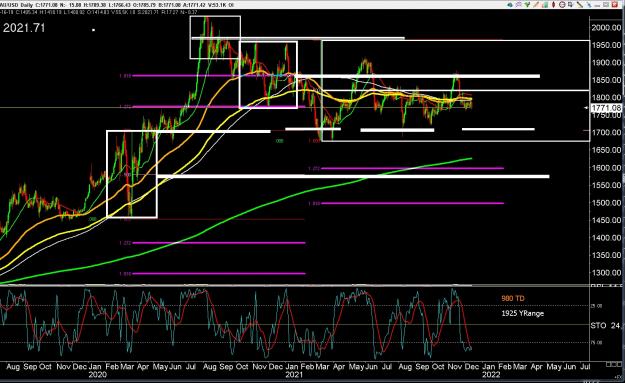The width and height of the screenshot is (625, 383).
Task: Click the 2021 year label on time axis
Action: tap(293, 375)
